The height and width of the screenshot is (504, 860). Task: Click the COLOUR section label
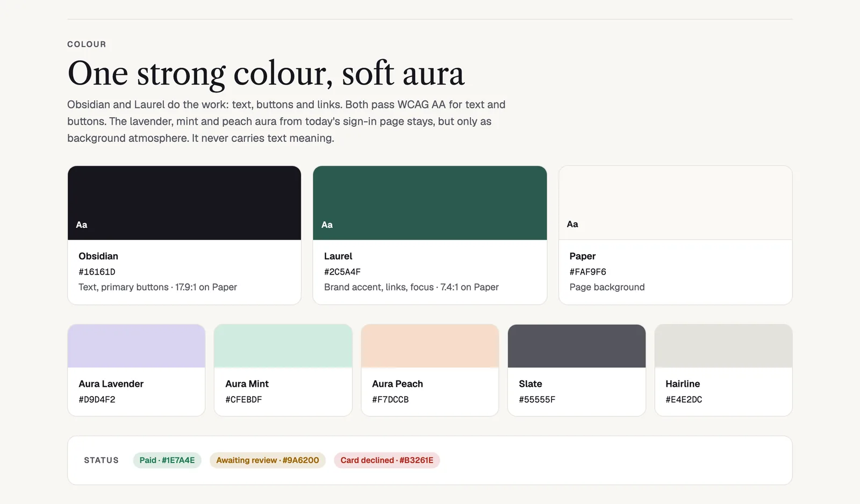pos(87,44)
